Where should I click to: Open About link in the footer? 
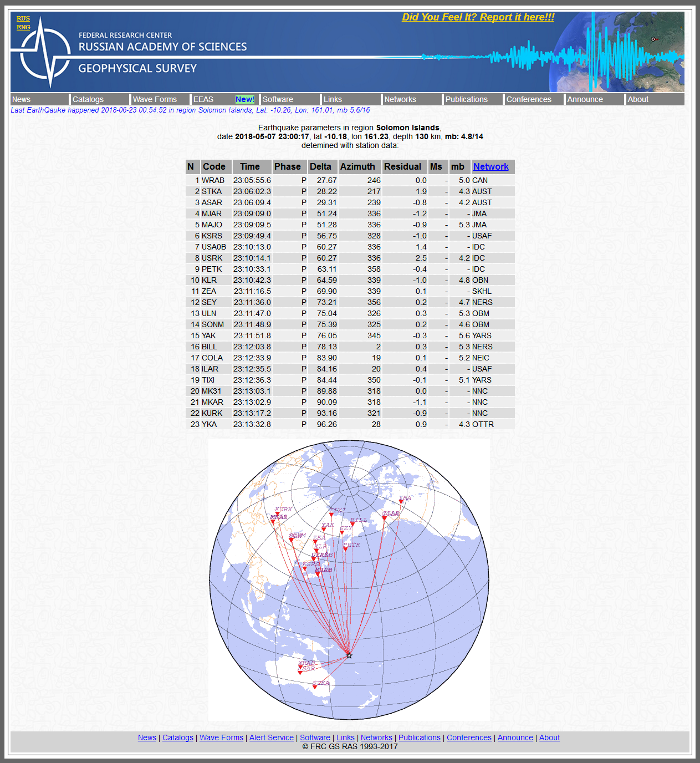coord(549,737)
